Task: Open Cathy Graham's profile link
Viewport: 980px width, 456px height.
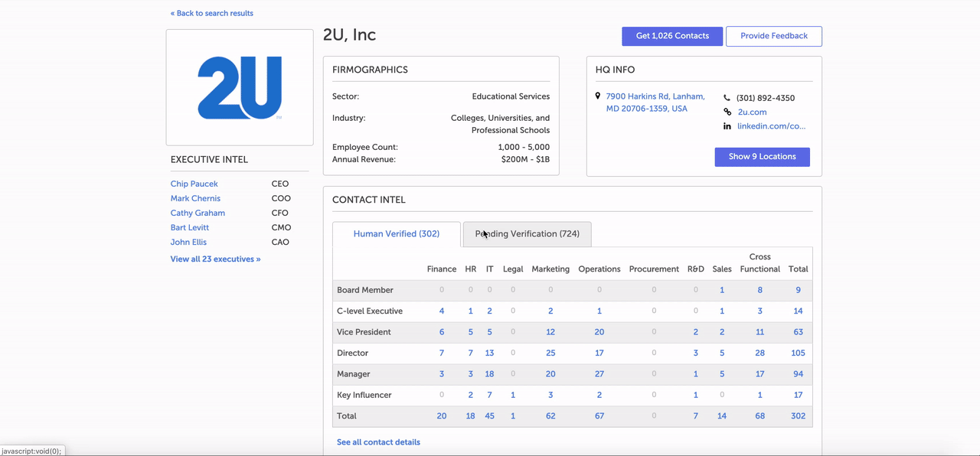Action: pyautogui.click(x=198, y=213)
